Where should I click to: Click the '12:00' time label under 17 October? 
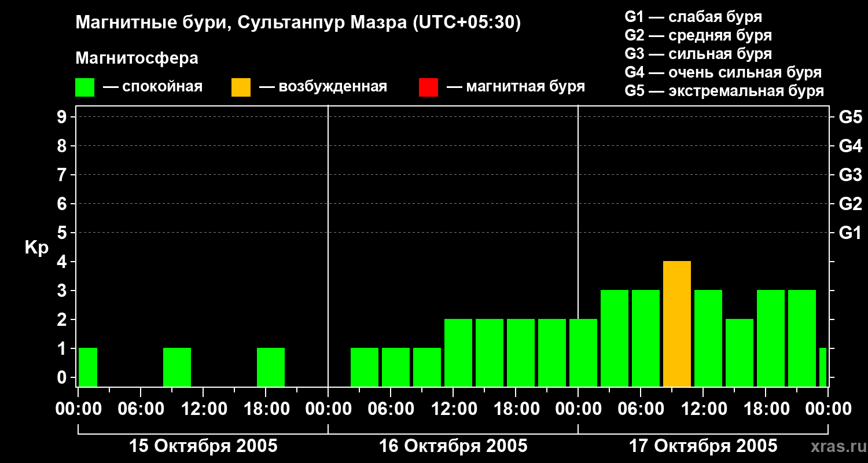(x=703, y=409)
